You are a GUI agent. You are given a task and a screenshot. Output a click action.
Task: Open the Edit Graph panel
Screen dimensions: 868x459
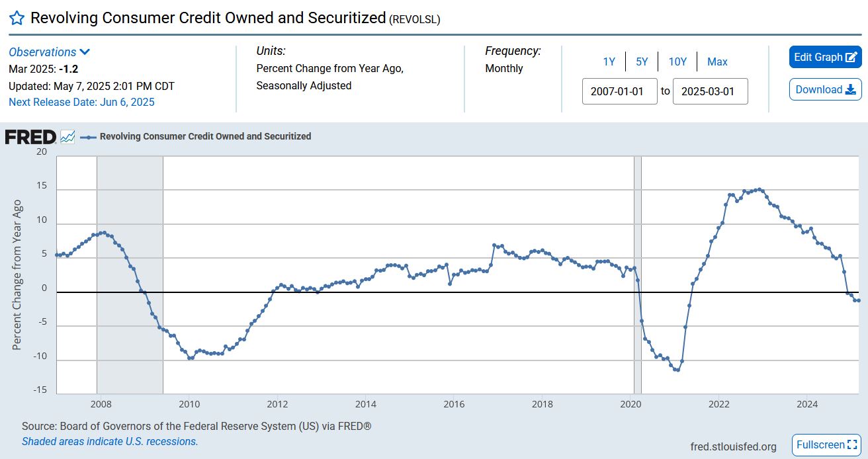(x=825, y=57)
